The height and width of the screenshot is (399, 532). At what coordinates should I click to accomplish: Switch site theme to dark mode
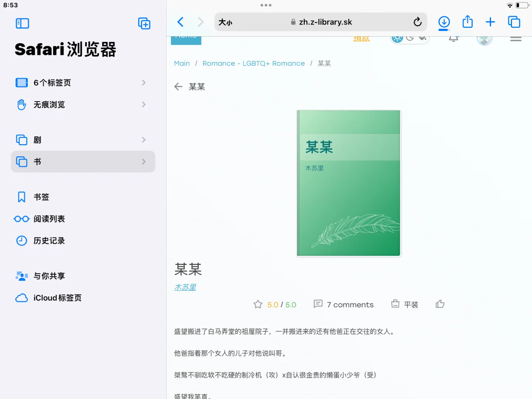[x=410, y=37]
